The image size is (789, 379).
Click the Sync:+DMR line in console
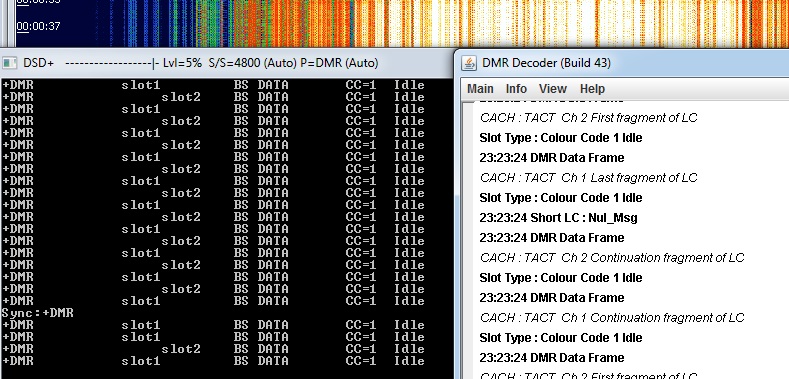pyautogui.click(x=38, y=313)
